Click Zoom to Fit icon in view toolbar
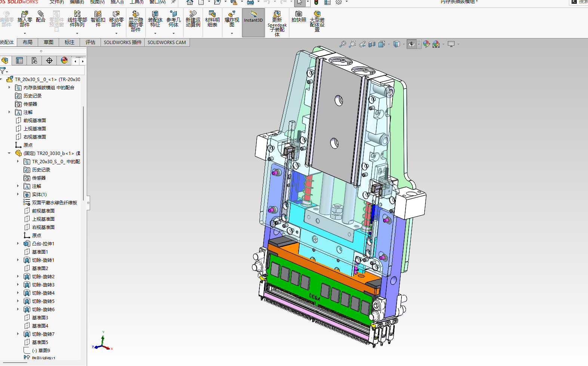This screenshot has width=588, height=366. pos(342,44)
